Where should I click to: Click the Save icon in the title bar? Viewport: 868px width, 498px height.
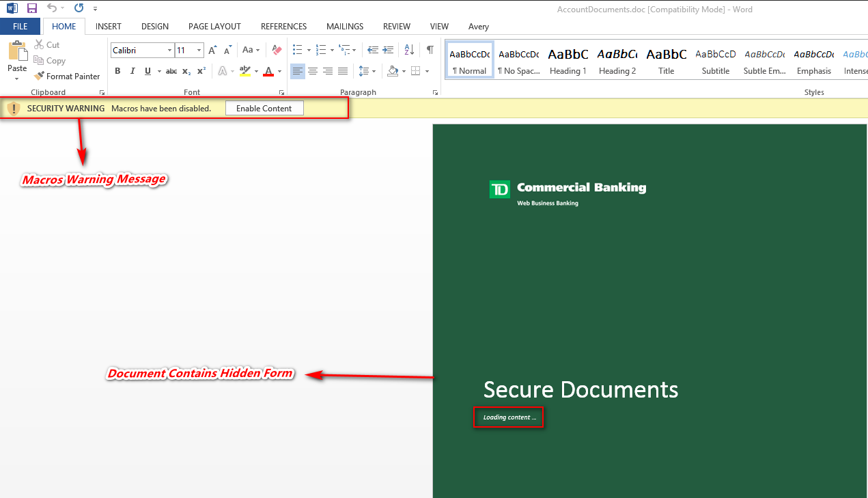pyautogui.click(x=32, y=8)
